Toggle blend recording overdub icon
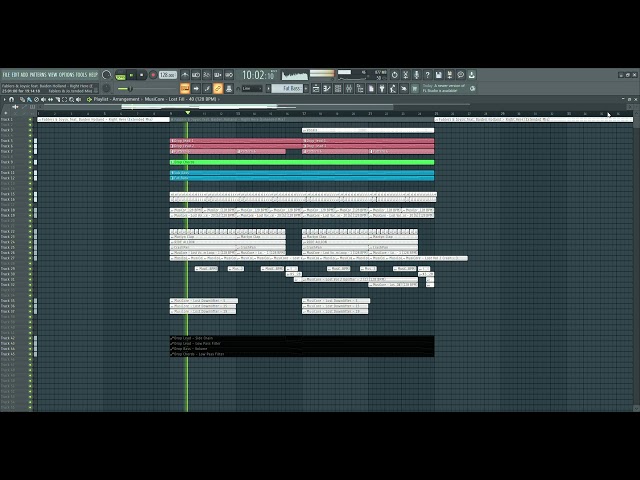Viewport: 640px width, 480px height. (218, 75)
